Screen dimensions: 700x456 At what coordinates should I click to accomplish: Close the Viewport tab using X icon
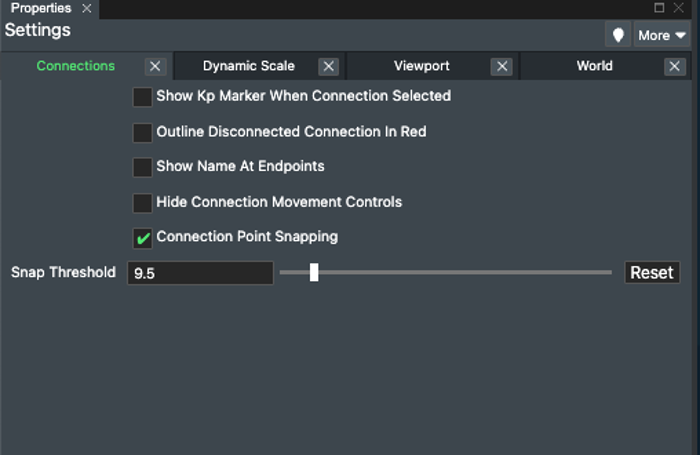(x=502, y=67)
